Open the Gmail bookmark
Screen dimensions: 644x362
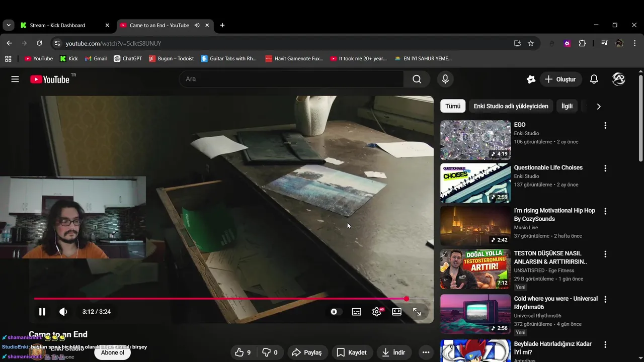tap(96, 58)
